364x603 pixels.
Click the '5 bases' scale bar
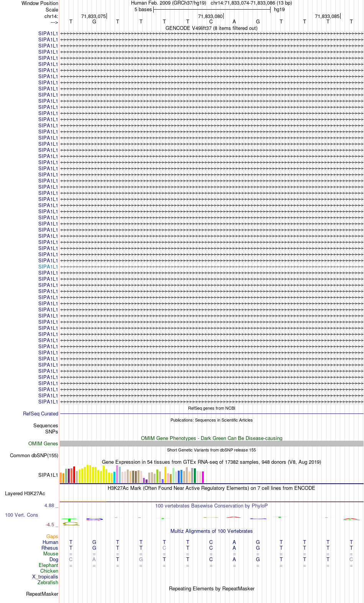tap(212, 10)
